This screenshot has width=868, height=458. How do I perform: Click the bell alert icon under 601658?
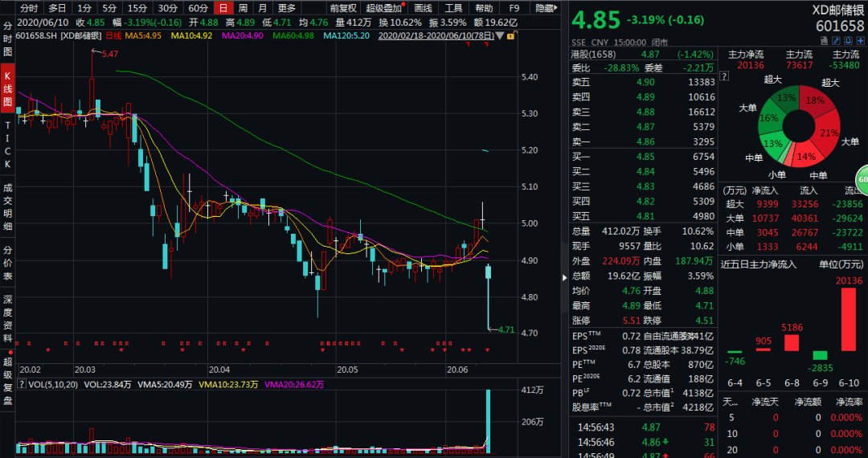click(848, 41)
